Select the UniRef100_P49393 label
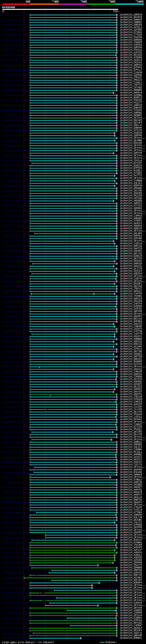Viewport: 146px width, 644px height. (x=131, y=100)
